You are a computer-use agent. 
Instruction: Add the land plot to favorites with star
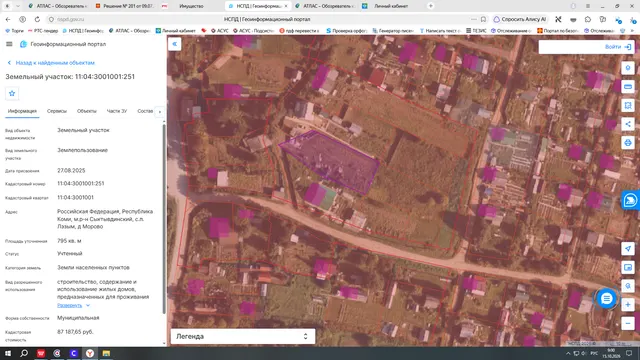tap(12, 93)
